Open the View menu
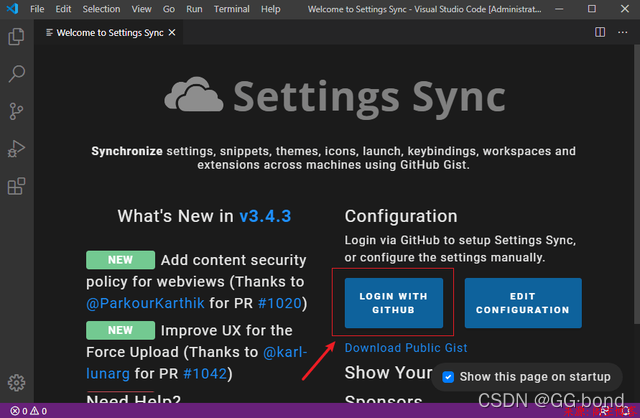 click(x=141, y=9)
